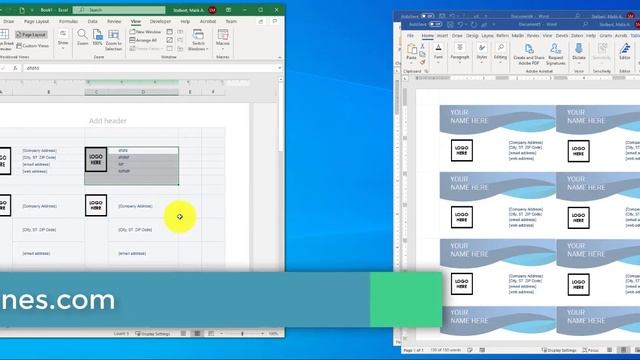
Task: Open the Font group dropdown in Word
Action: 438,53
